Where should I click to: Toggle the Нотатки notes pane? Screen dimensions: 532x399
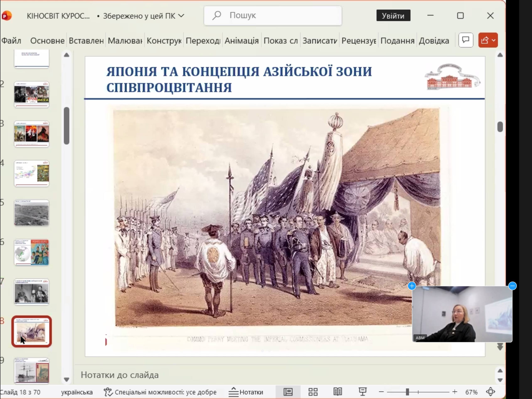(246, 392)
